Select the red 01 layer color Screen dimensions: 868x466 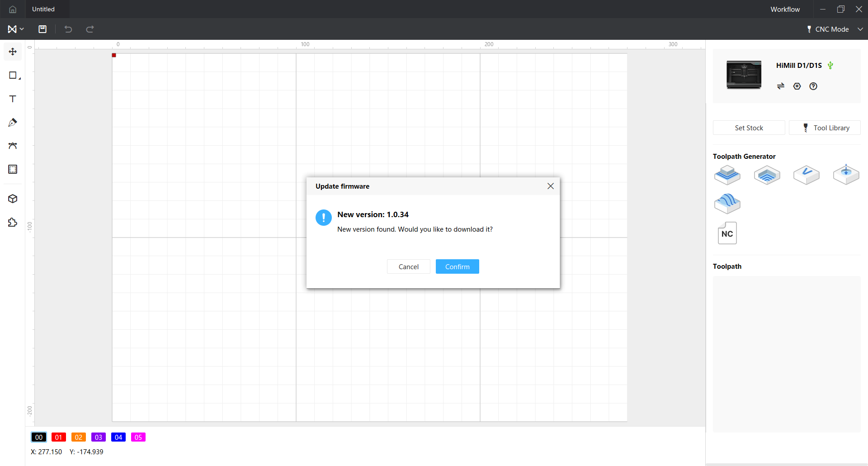(59, 437)
